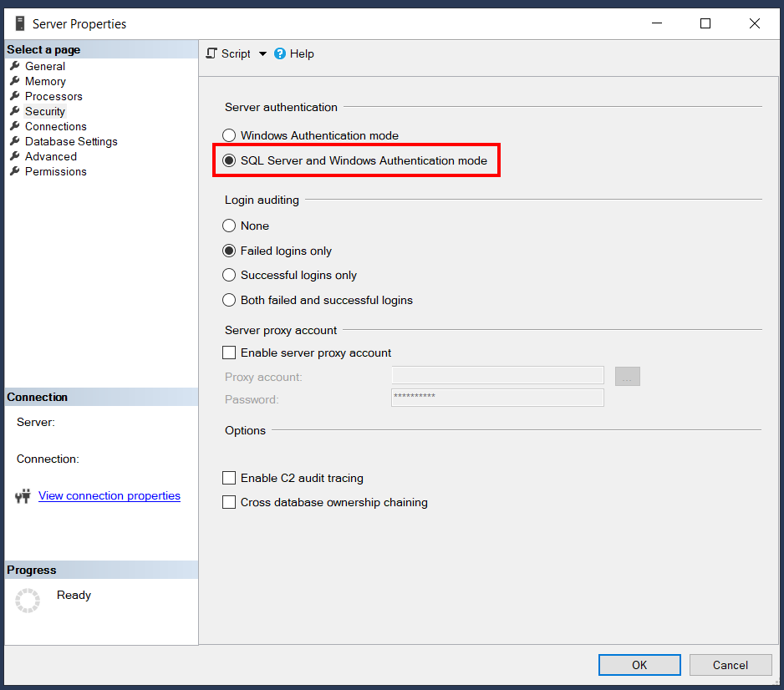Click the wrench icon beside Connections
784x690 pixels.
15,126
